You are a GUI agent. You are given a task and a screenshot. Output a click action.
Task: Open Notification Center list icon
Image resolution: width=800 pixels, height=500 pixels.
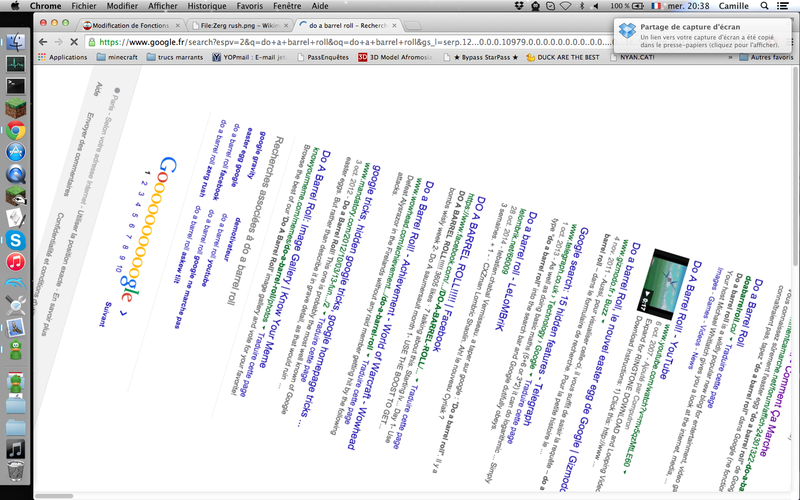783,6
